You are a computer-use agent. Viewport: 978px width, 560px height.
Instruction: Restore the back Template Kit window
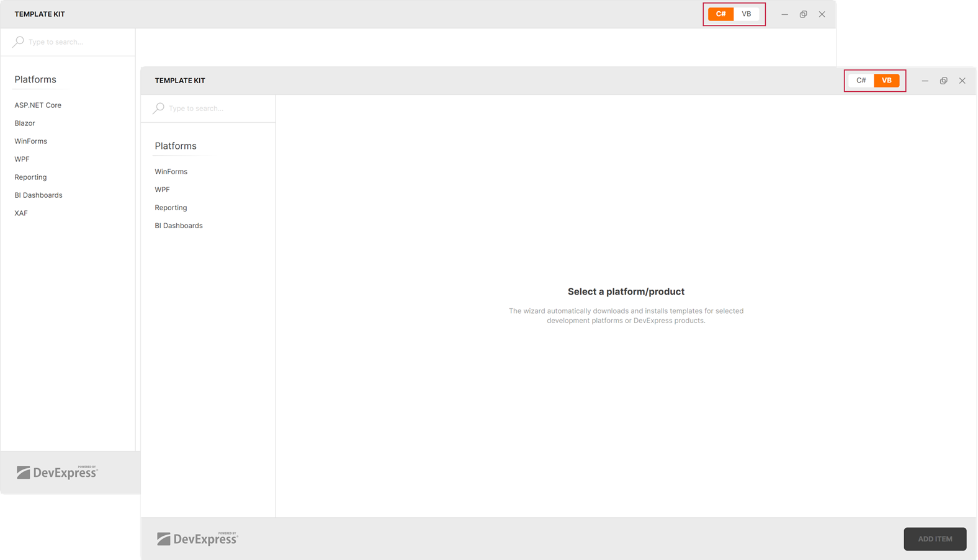click(804, 14)
